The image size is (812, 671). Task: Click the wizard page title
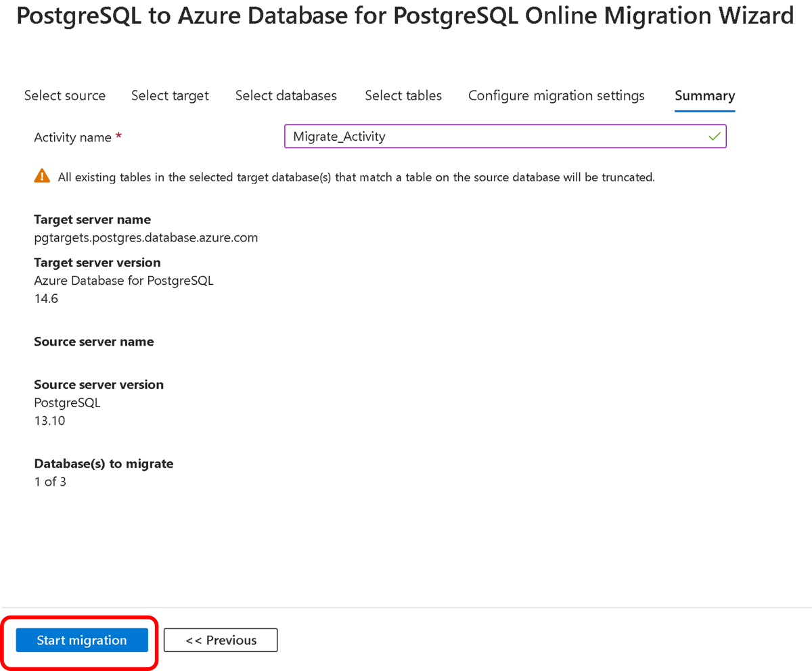[x=405, y=16]
